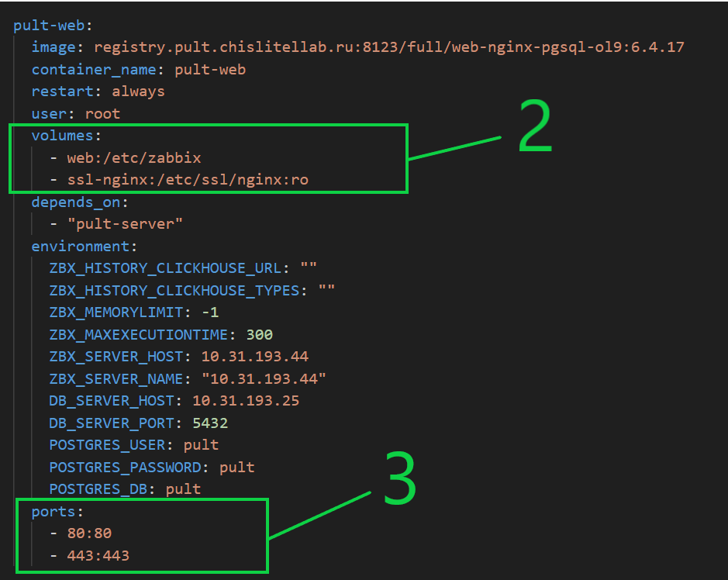Select the 300 execution time value
728x580 pixels.
[x=260, y=335]
